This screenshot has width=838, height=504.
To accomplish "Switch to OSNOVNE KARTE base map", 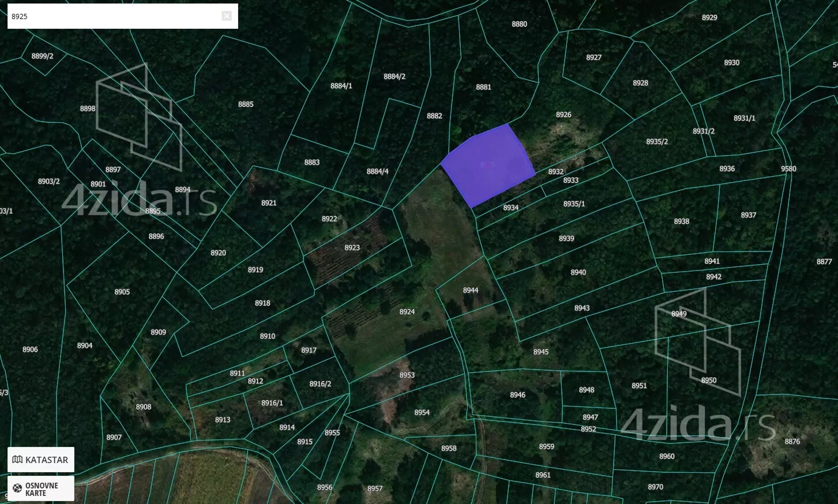I will pyautogui.click(x=41, y=488).
